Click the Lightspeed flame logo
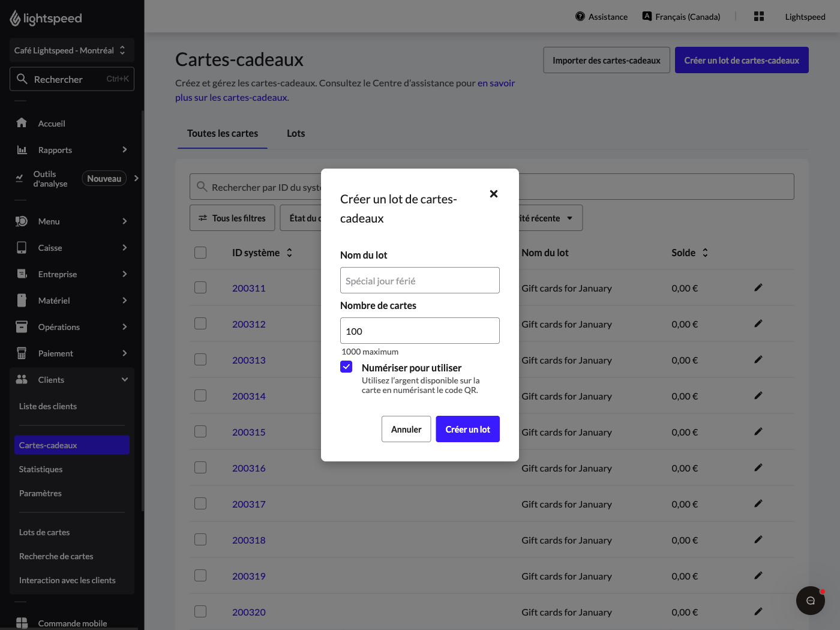The height and width of the screenshot is (630, 840). point(16,19)
